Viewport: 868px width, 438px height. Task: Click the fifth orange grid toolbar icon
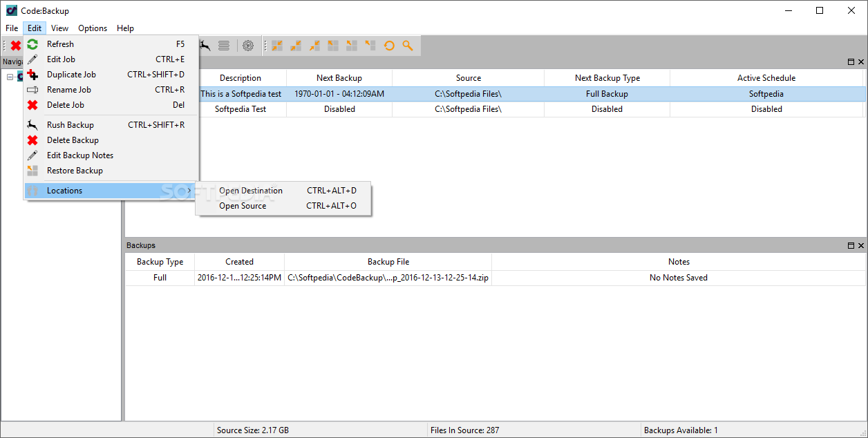tap(352, 46)
